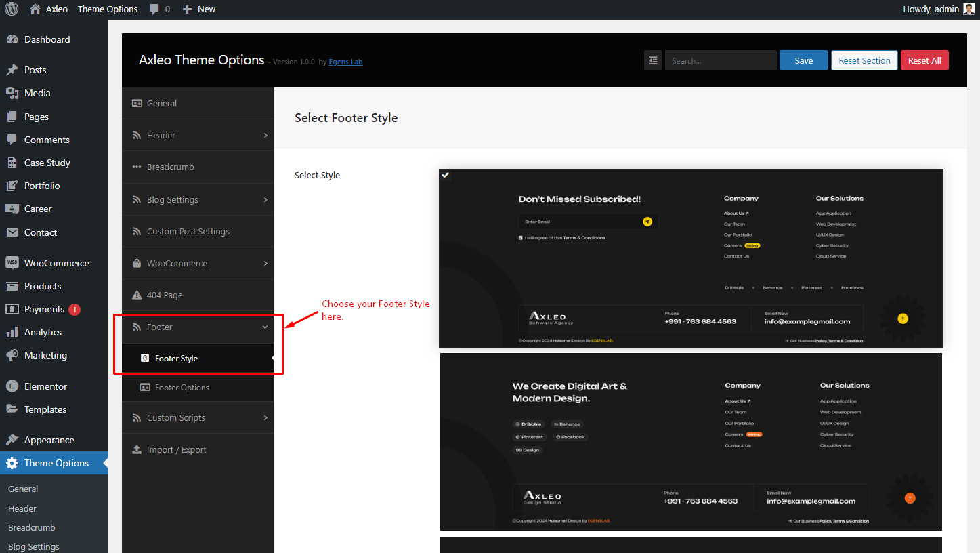Image resolution: width=980 pixels, height=553 pixels.
Task: Expand the Custom Scripts section arrow
Action: pyautogui.click(x=265, y=417)
